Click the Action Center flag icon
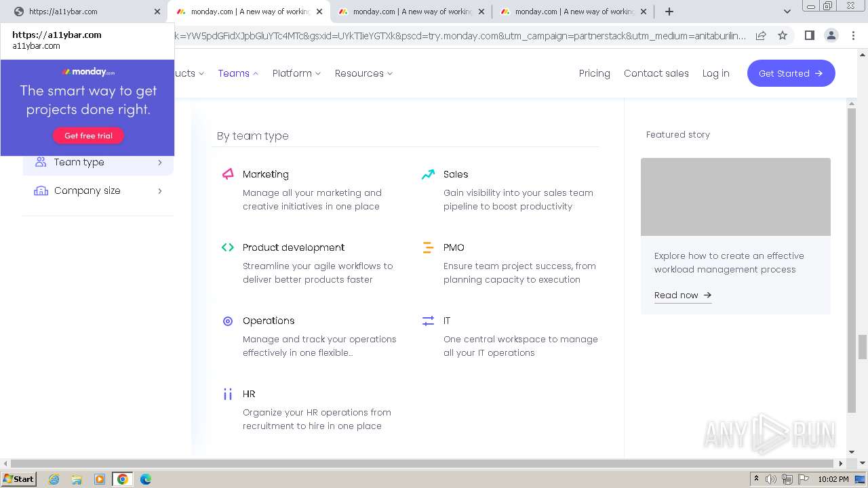868x488 pixels. click(x=804, y=479)
